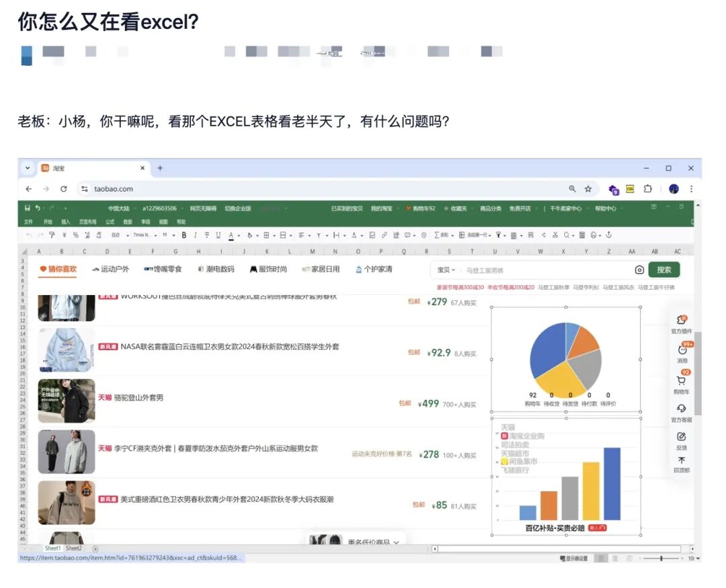
Task: Apply percent number format
Action: 75,235
